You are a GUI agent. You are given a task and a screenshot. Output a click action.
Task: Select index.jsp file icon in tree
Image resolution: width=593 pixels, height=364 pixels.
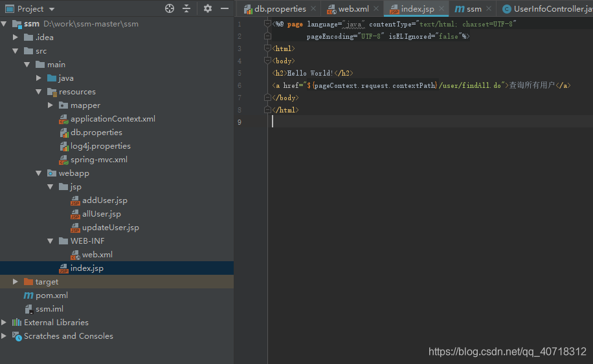[63, 268]
